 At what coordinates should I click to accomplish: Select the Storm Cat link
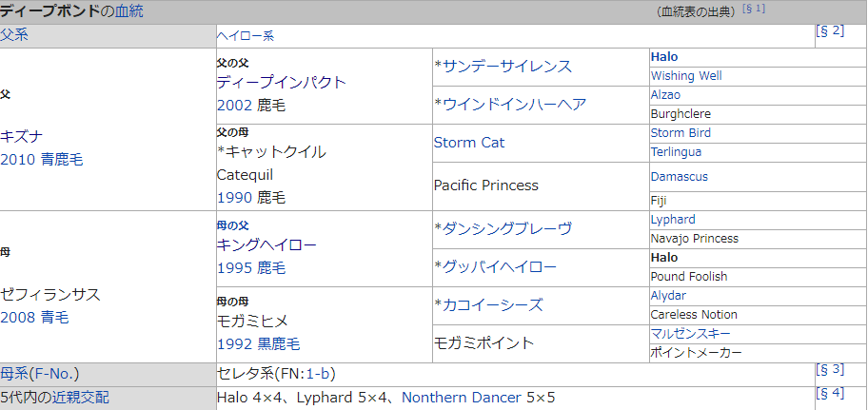469,143
